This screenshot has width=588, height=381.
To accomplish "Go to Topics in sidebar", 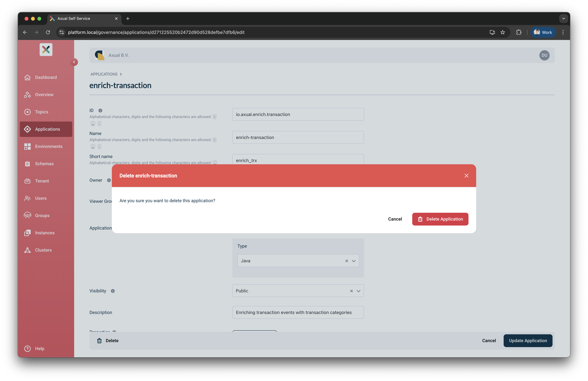I will pos(42,112).
